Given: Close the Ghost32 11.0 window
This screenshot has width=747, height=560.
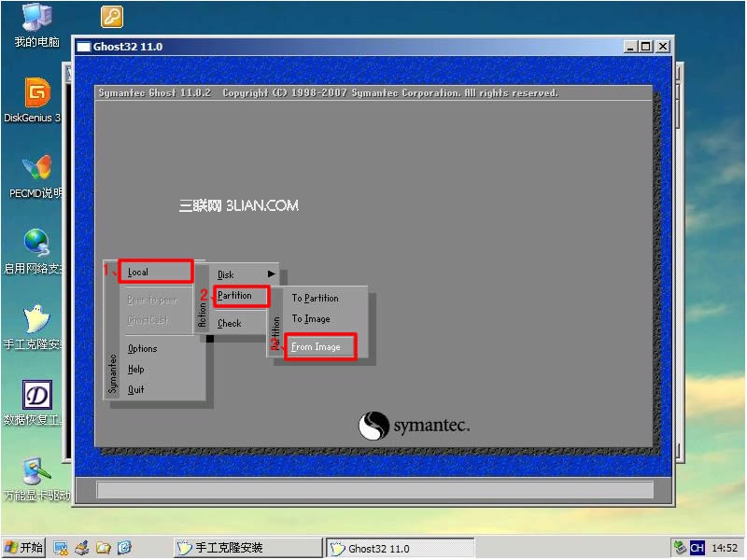Looking at the screenshot, I should (662, 47).
